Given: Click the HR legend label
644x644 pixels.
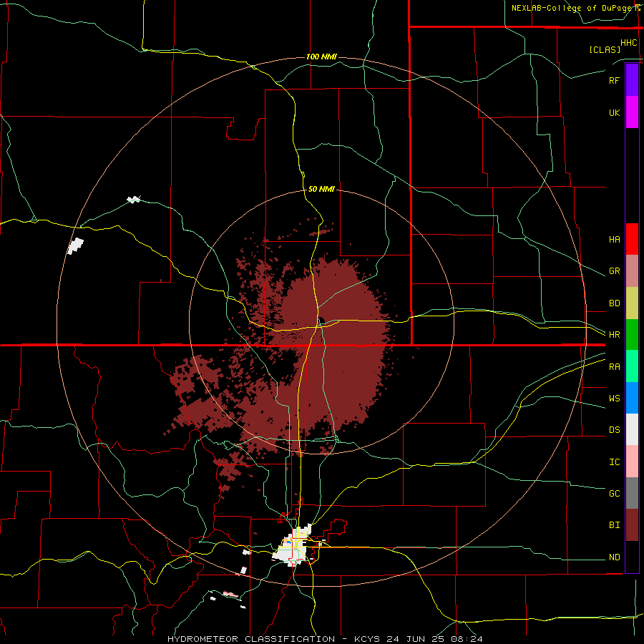Looking at the screenshot, I should 614,335.
